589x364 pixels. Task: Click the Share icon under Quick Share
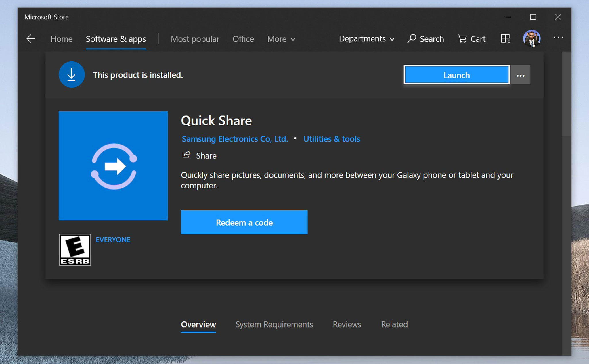(186, 155)
